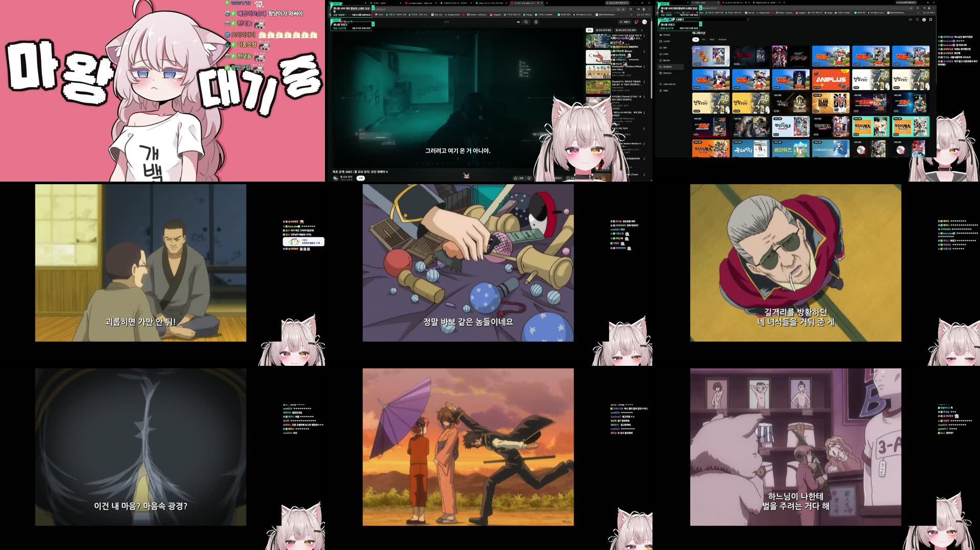Open the SLAM DUNK thumbnail card
Screen dimensions: 980x550
830,103
